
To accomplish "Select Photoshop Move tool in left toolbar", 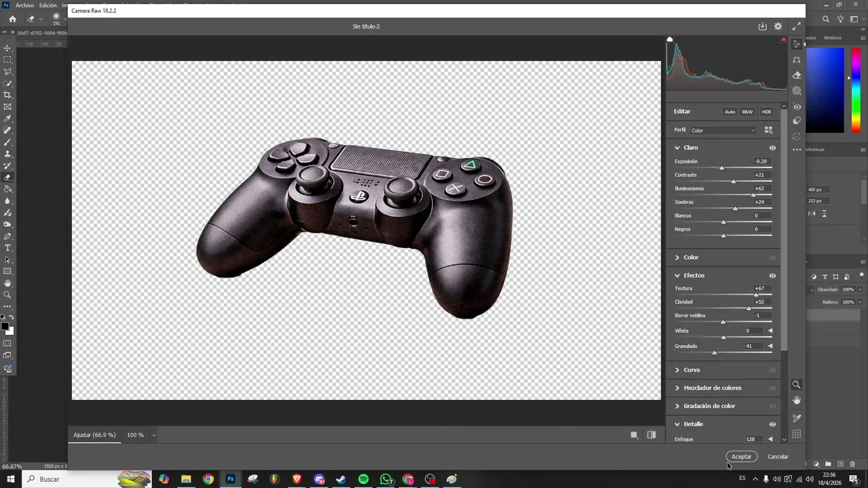I will (x=7, y=48).
